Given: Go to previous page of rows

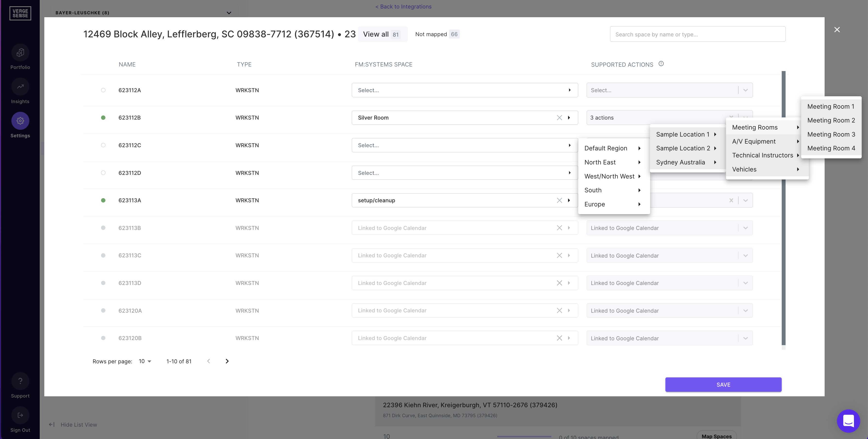Looking at the screenshot, I should (x=209, y=361).
